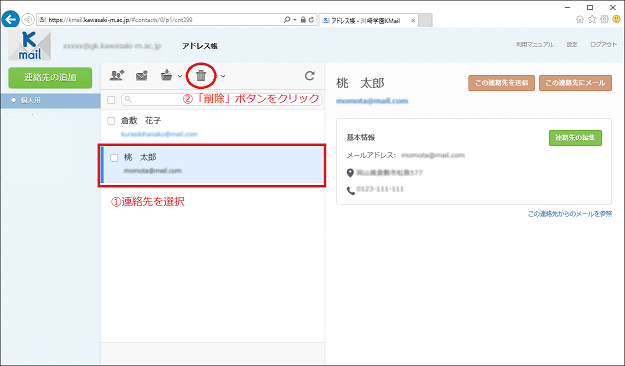Close the アドレス帳 browser tab
The image size is (625, 366).
[413, 20]
